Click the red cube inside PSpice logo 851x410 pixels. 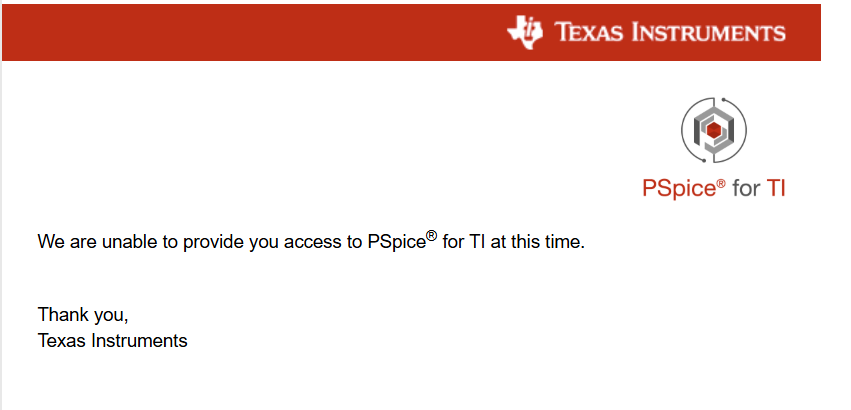pos(714,129)
